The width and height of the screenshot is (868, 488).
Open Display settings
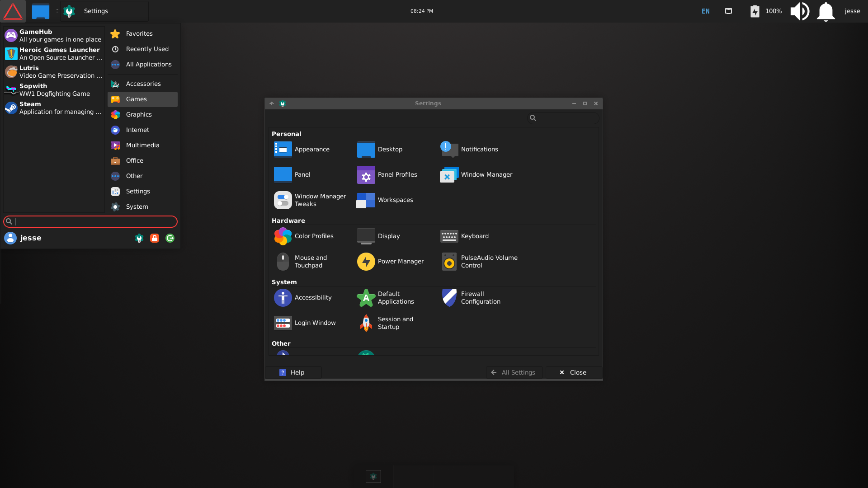[x=378, y=236]
